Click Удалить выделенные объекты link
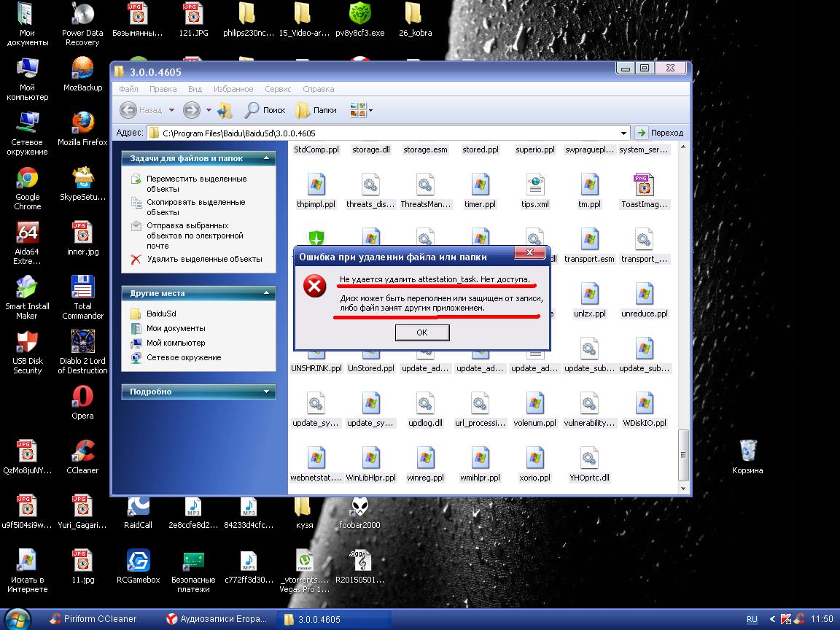840x630 pixels. [204, 259]
